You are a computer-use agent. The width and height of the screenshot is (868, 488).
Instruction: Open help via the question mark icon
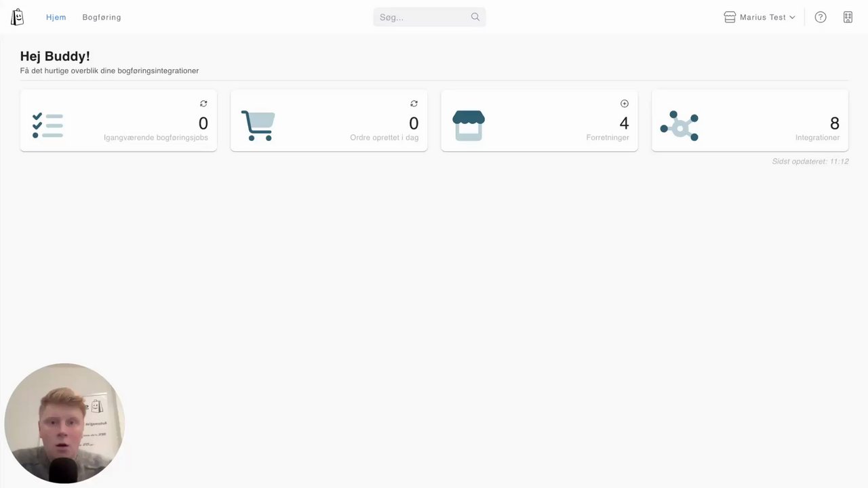tap(821, 17)
